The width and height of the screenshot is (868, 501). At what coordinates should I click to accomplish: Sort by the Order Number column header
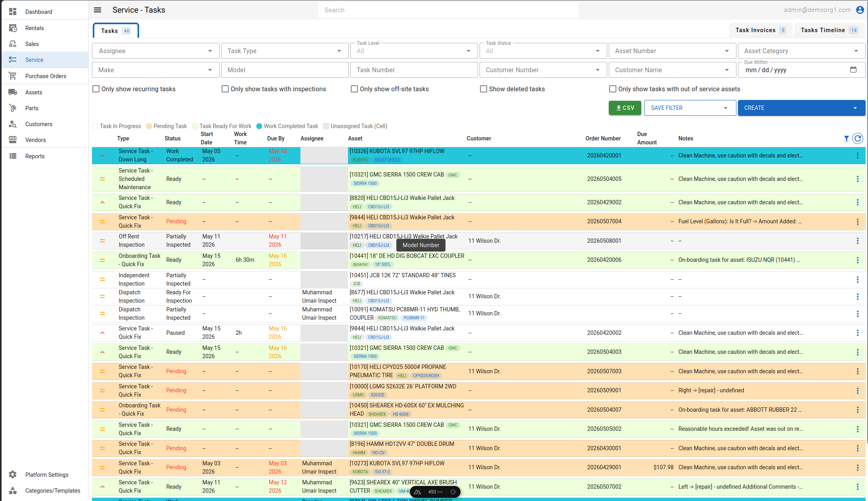pos(603,138)
